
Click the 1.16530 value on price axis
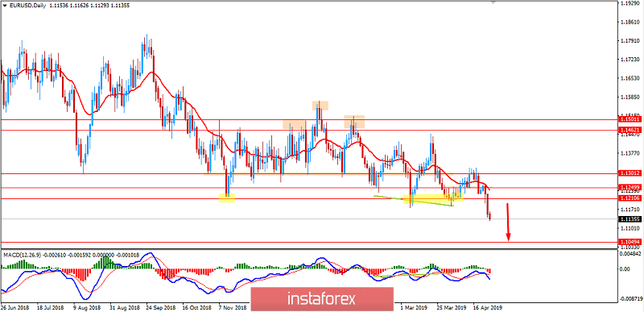point(631,78)
